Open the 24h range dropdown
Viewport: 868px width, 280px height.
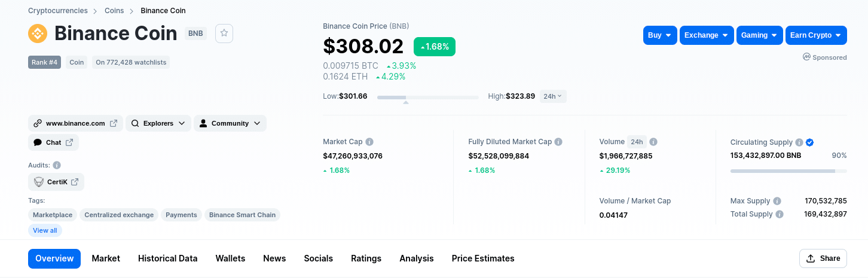coord(553,96)
